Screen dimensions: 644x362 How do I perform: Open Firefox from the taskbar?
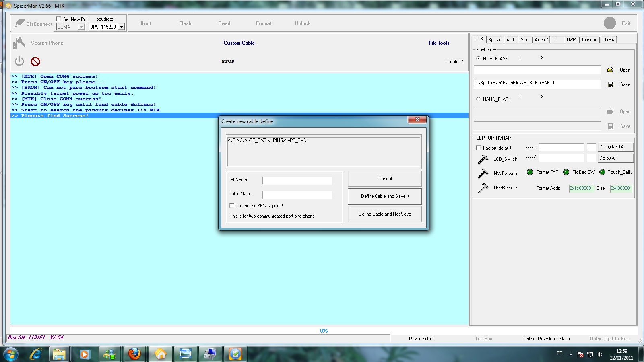134,354
